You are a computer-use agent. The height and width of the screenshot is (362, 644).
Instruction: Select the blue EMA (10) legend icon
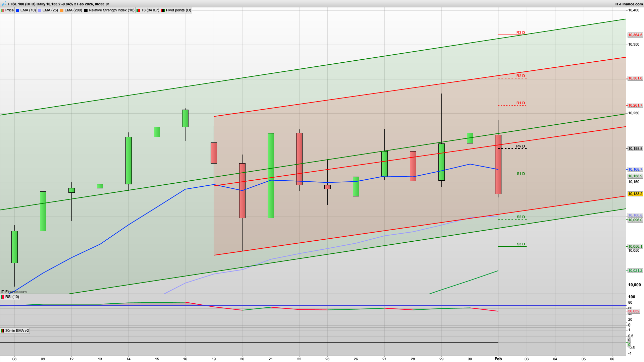(x=17, y=10)
